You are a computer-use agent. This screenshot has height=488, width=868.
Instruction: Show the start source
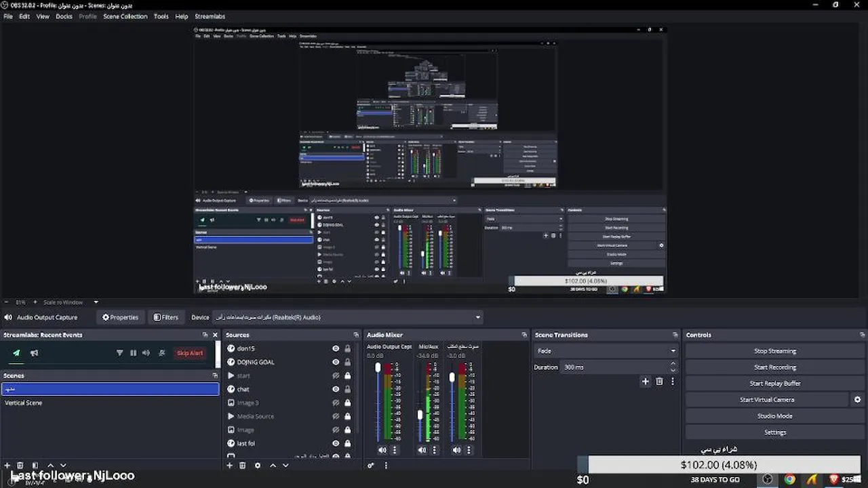coord(336,375)
